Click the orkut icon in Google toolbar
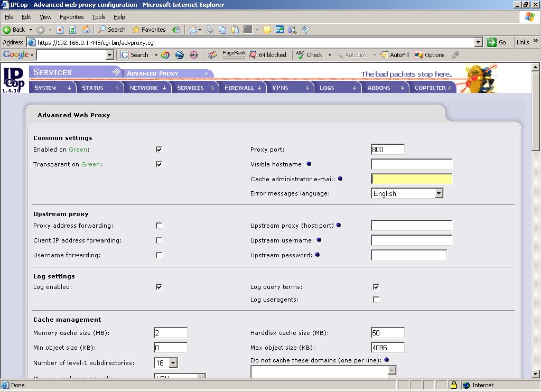Screen dimensions: 541x392 [x=194, y=55]
